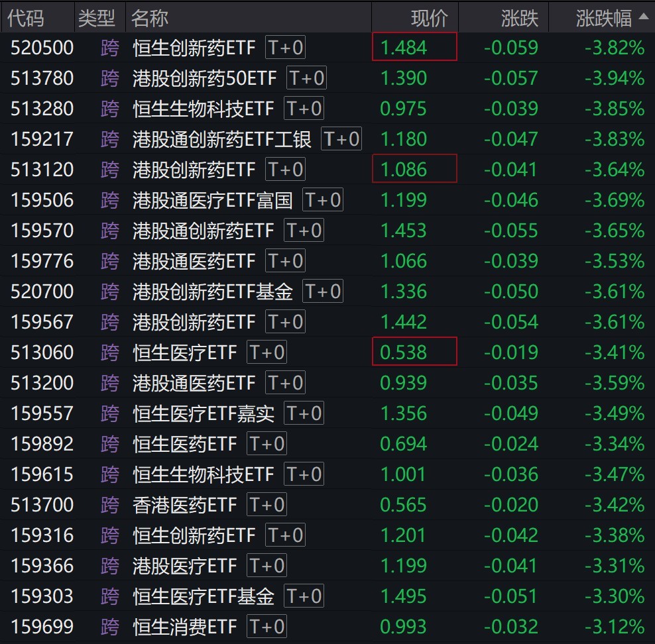
Task: Select stock code 159316
Action: [42, 535]
